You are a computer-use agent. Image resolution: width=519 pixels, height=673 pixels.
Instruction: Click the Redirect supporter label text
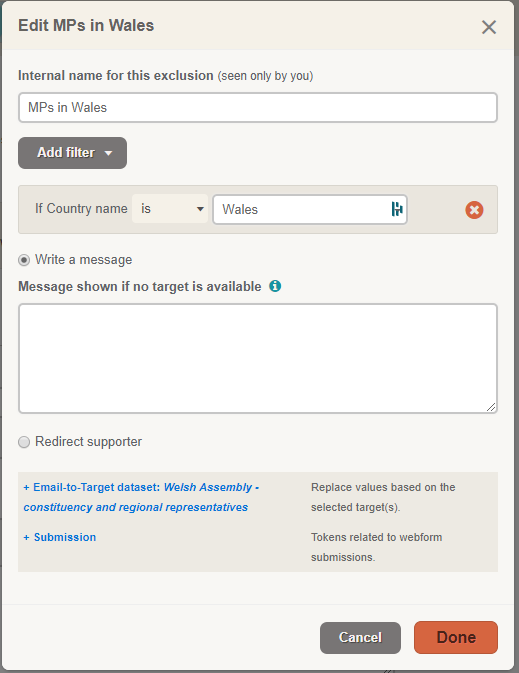coord(88,442)
